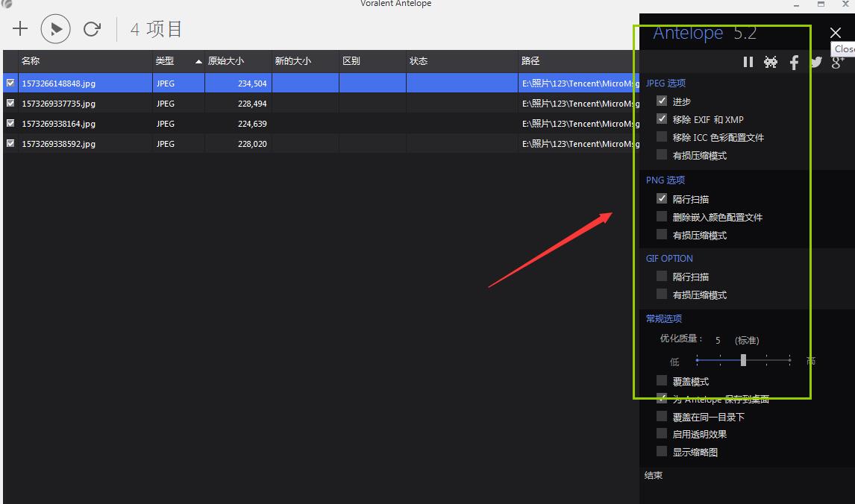The height and width of the screenshot is (504, 855).
Task: Click original size value 224,639
Action: point(252,124)
